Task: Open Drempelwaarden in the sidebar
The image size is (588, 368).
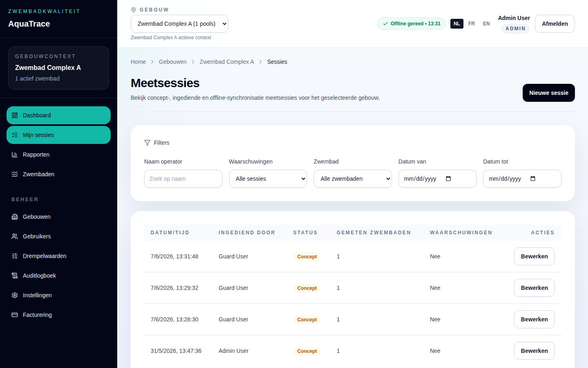Action: 58,256
